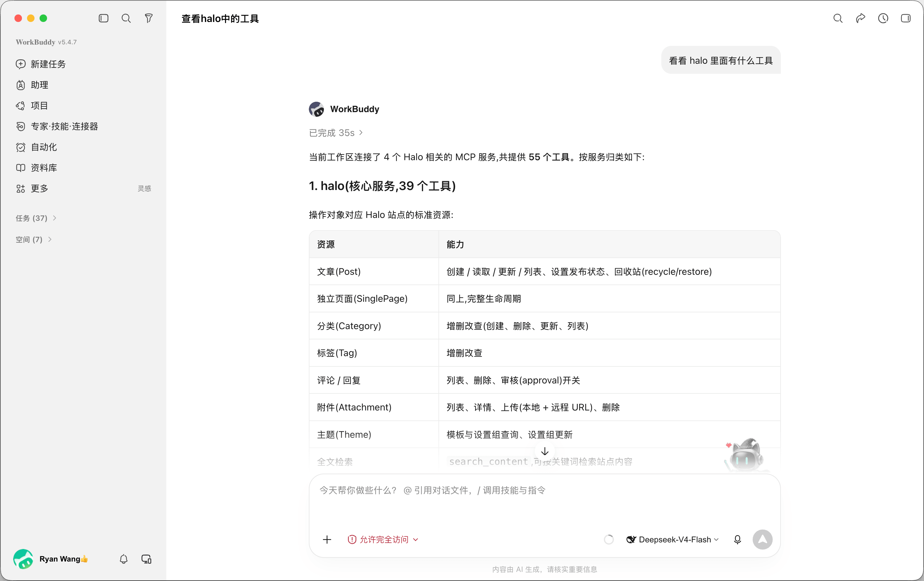The height and width of the screenshot is (581, 924).
Task: Click the 模板与设置组查询、设置组更新 cell
Action: point(609,435)
